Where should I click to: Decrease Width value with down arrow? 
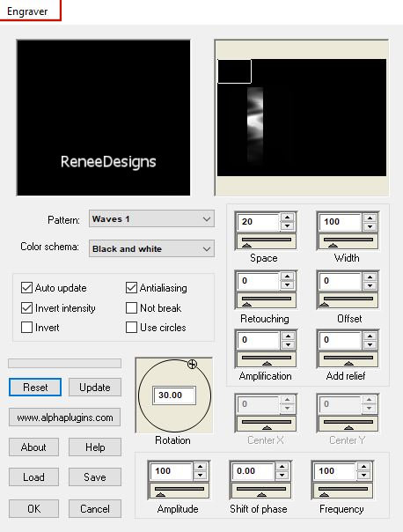(370, 226)
